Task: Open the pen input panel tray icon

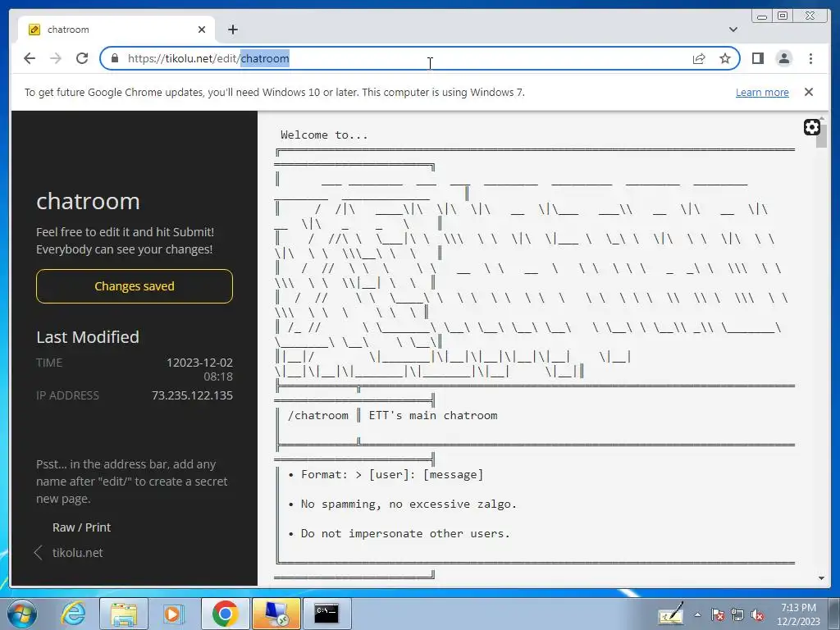Action: (671, 614)
